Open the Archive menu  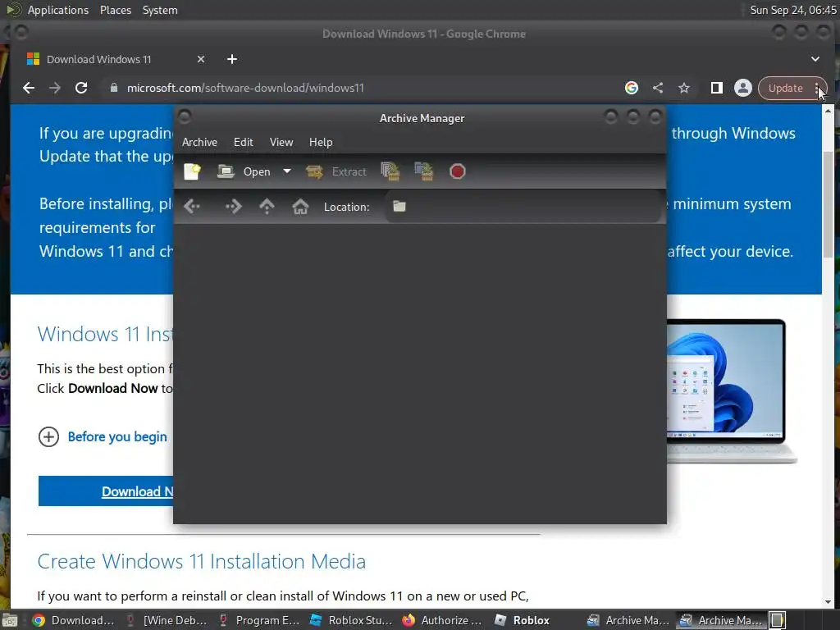pyautogui.click(x=199, y=142)
